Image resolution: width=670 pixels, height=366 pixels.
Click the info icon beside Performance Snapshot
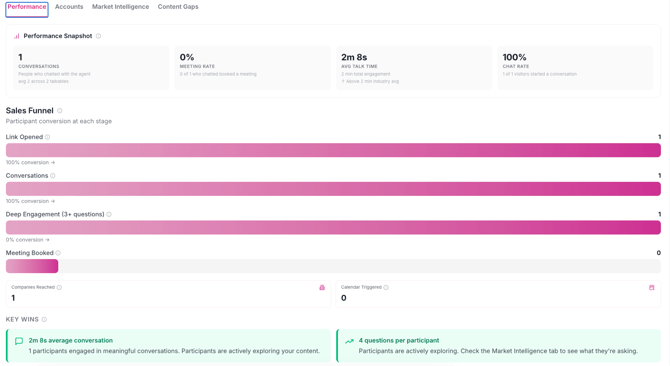(x=98, y=36)
